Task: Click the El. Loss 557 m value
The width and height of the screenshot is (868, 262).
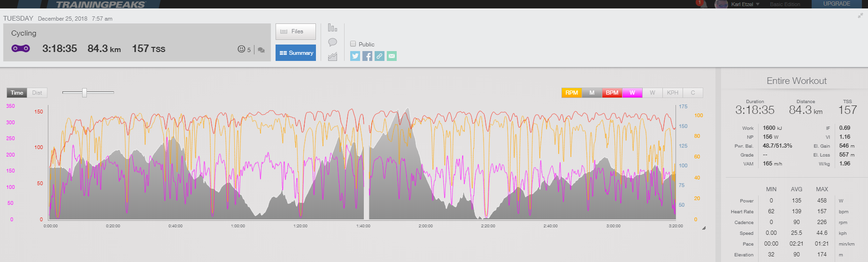Action: point(846,155)
